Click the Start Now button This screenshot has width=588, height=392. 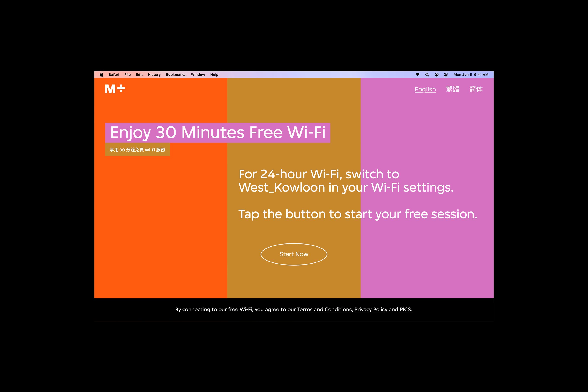pos(294,254)
